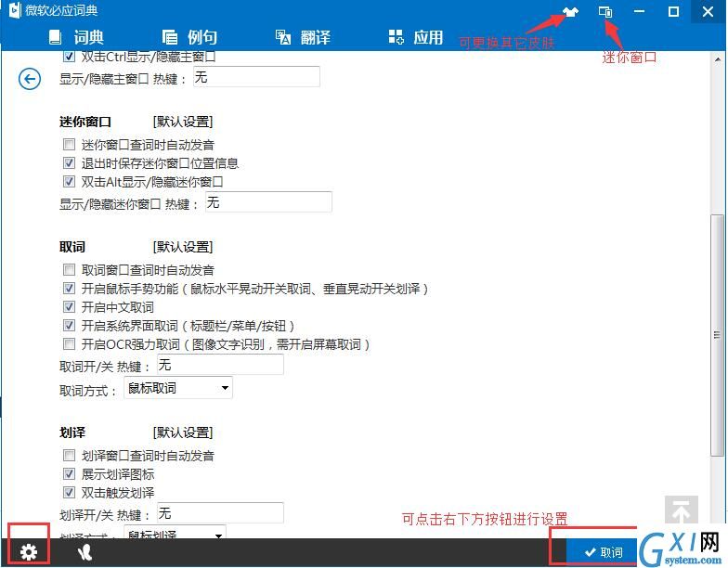
Task: Go back using the circled arrow
Action: pyautogui.click(x=30, y=79)
